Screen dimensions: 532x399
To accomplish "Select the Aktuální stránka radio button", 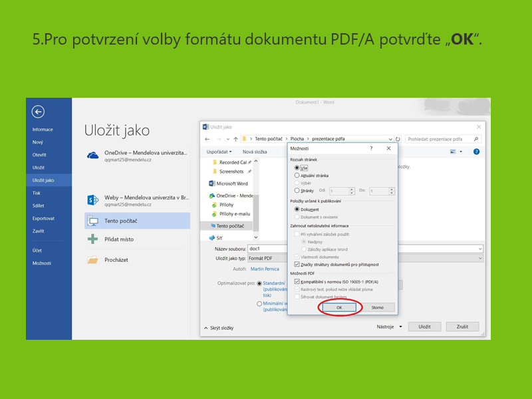I will tap(297, 176).
